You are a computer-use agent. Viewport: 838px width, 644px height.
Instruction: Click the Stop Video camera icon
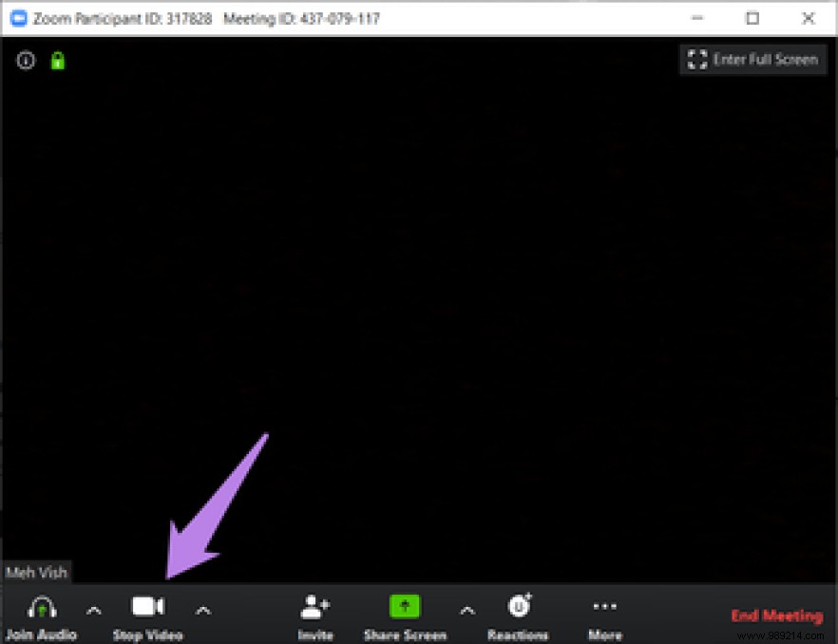click(146, 605)
